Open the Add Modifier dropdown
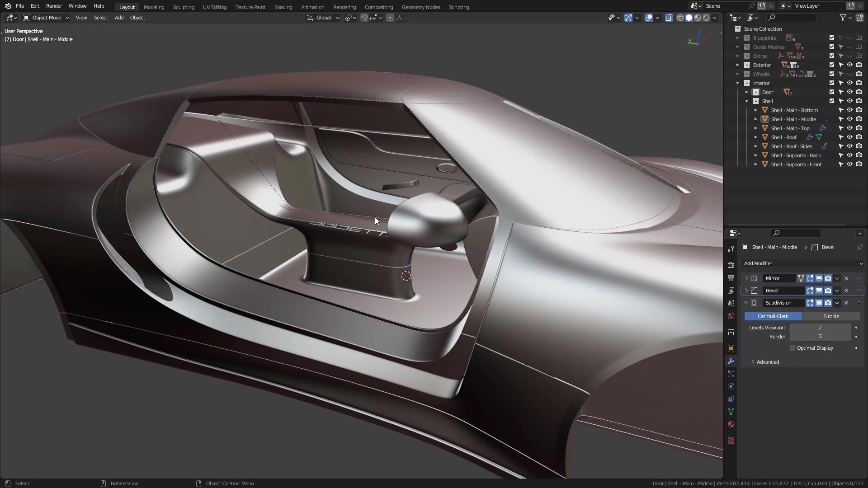The height and width of the screenshot is (488, 868). (x=802, y=263)
